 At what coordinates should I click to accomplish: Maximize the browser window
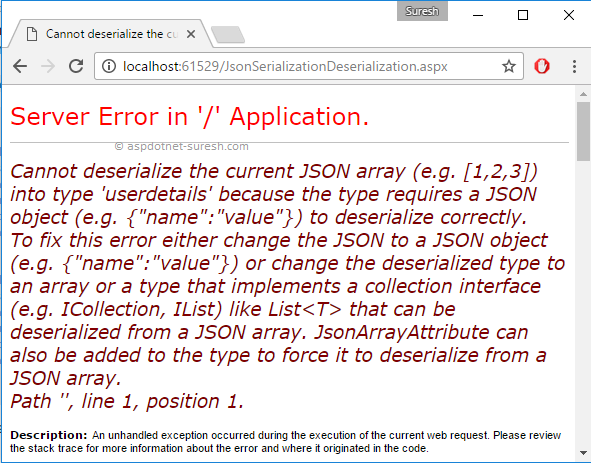click(x=523, y=15)
